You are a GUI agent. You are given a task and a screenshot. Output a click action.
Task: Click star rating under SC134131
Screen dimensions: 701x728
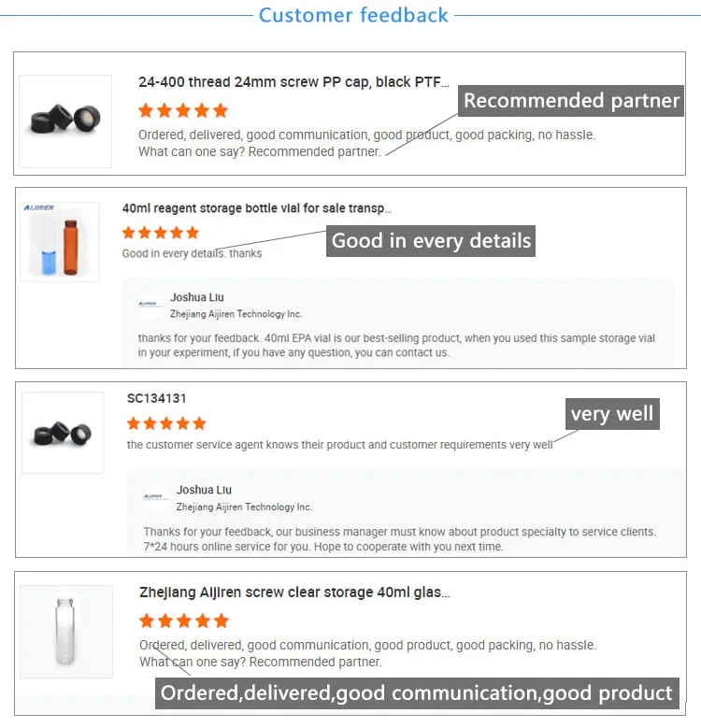[x=166, y=423]
